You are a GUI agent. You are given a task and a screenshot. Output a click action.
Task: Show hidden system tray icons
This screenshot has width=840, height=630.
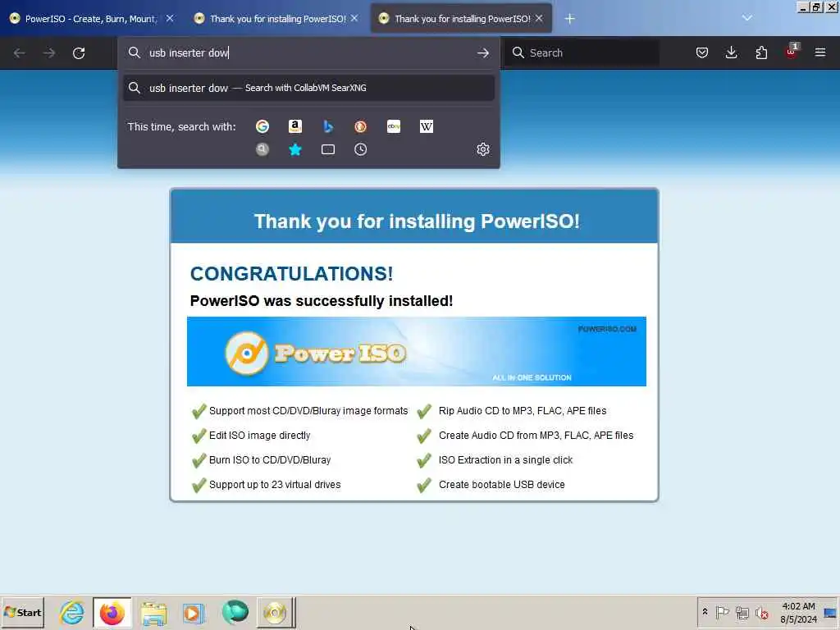(705, 612)
